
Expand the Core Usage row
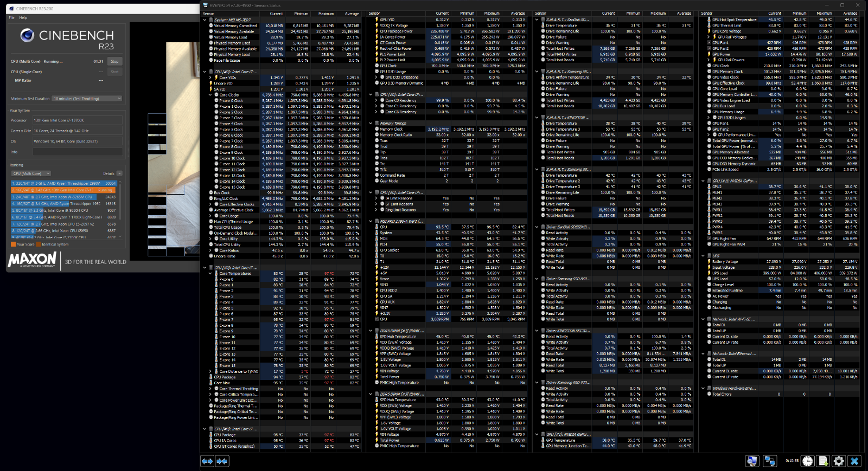210,216
